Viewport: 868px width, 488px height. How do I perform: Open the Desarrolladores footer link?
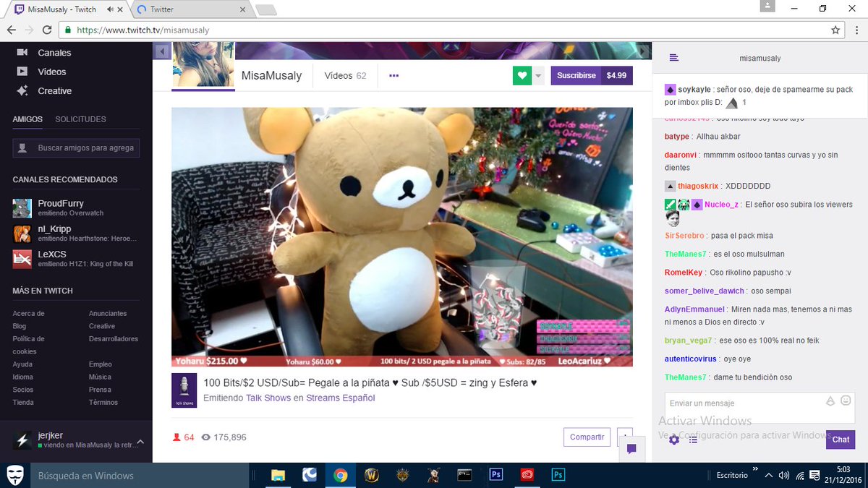coord(114,339)
